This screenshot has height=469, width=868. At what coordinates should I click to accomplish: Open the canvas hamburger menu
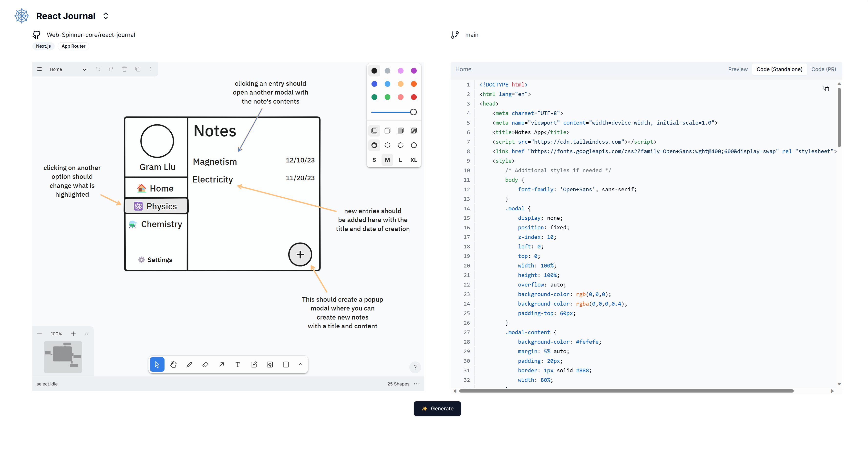[40, 69]
